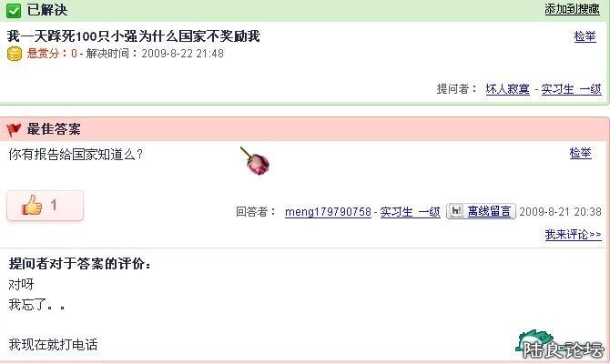
Task: Click the Hi messenger icon beside 离线留言
Action: coord(456,211)
